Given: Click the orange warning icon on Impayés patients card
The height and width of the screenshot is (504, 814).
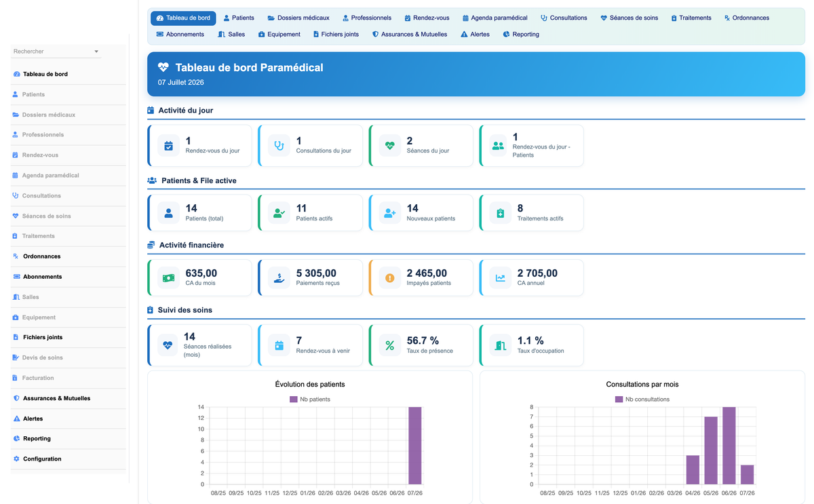Looking at the screenshot, I should (389, 277).
